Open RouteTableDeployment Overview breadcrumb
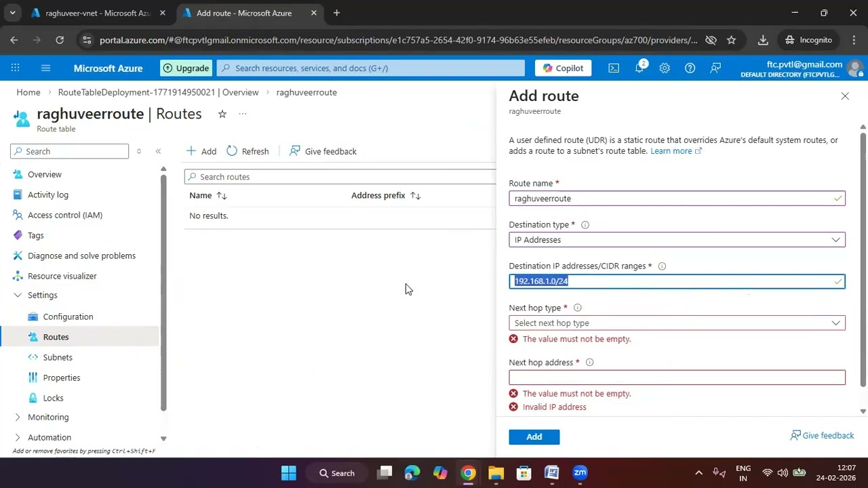Screen dimensions: 868x488 pyautogui.click(x=158, y=92)
